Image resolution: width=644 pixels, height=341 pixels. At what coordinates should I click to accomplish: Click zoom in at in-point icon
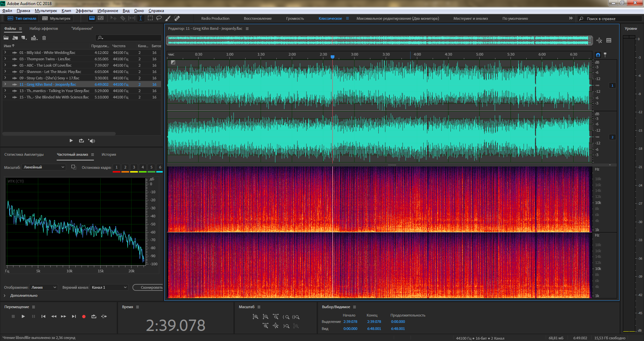286,317
